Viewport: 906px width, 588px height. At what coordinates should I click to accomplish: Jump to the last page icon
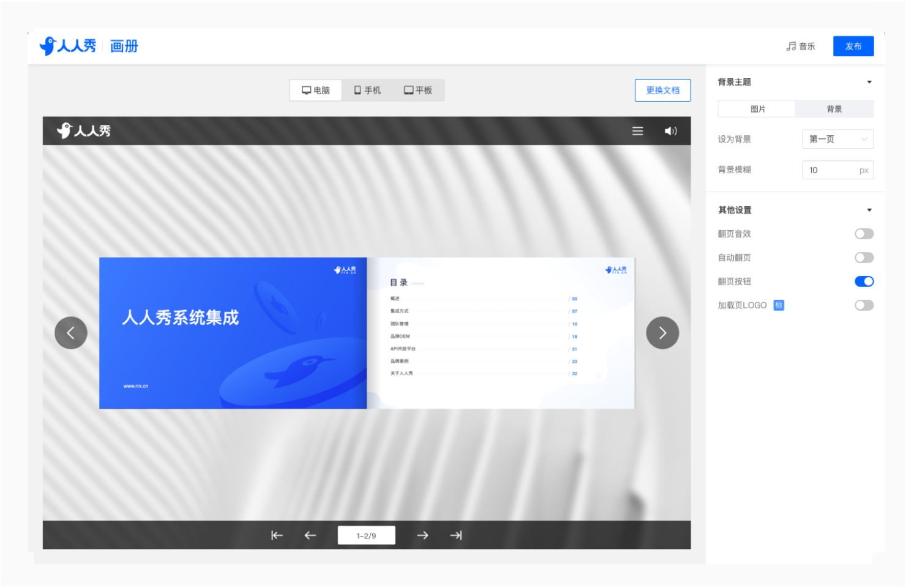tap(456, 535)
